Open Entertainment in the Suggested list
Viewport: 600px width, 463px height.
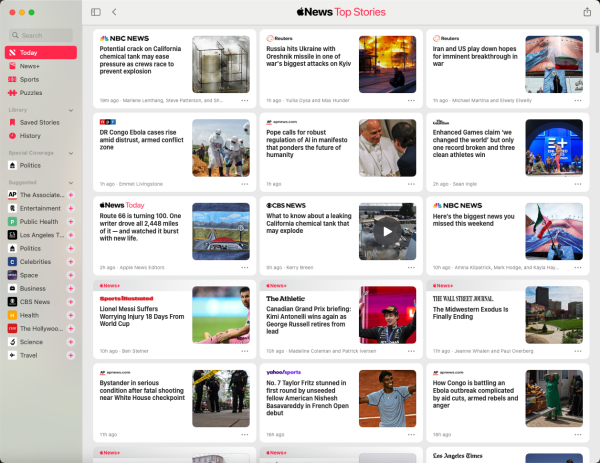point(41,208)
